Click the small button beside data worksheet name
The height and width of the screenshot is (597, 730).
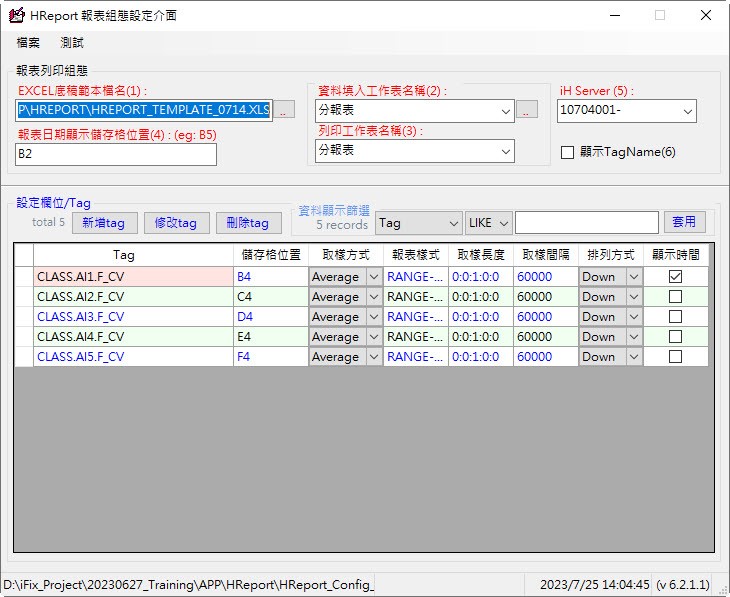point(527,110)
